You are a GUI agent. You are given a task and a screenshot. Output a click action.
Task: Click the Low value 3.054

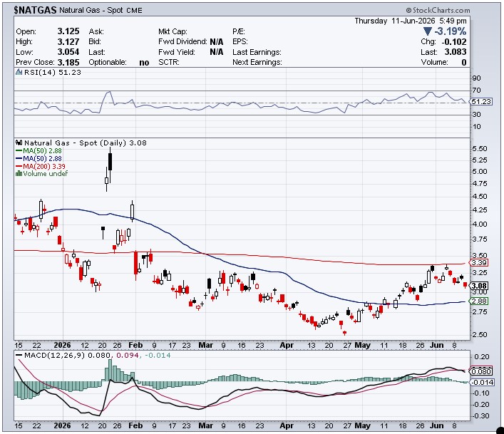click(x=68, y=52)
